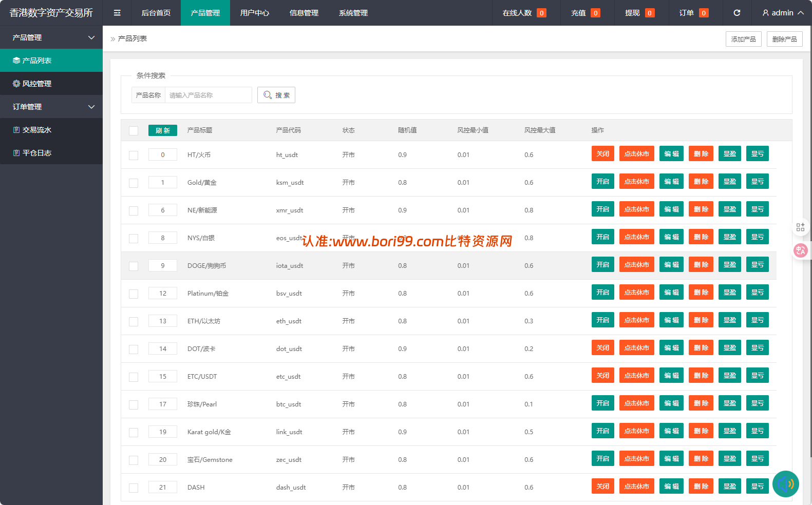Open 订单 notifications
812x505 pixels.
click(693, 13)
